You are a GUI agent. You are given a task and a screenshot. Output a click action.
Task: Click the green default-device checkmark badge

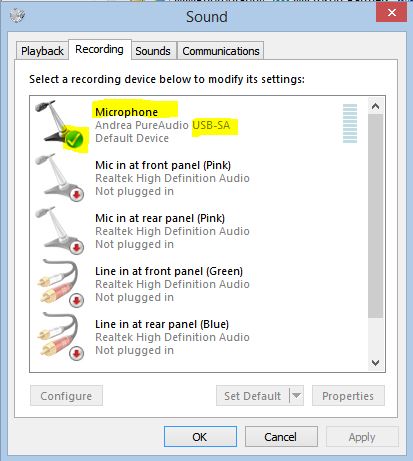pos(74,139)
